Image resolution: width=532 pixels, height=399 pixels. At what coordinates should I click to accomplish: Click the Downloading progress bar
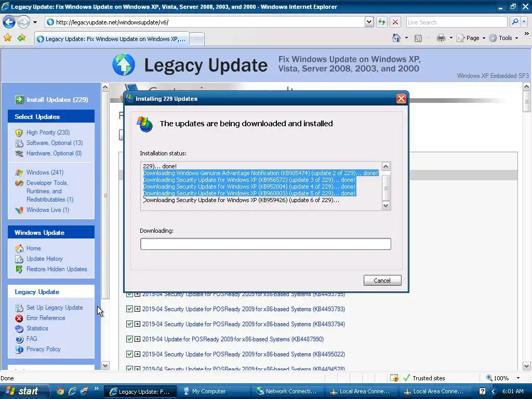265,244
